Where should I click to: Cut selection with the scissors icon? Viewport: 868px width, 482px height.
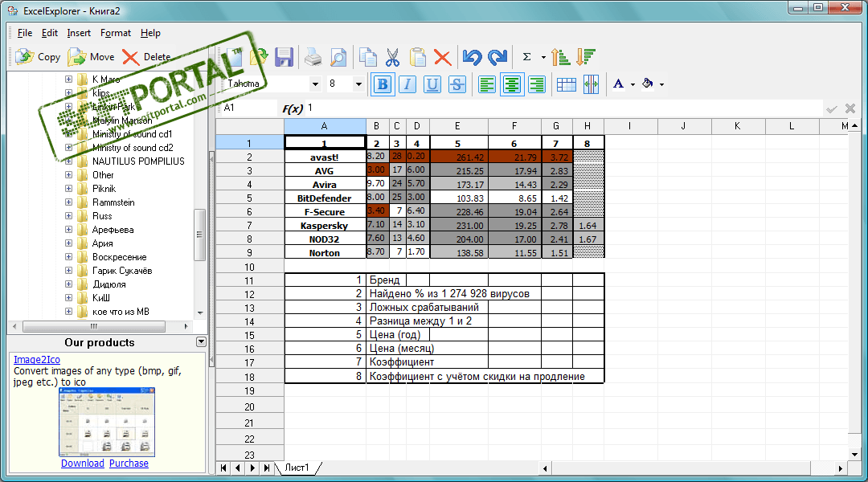point(392,56)
